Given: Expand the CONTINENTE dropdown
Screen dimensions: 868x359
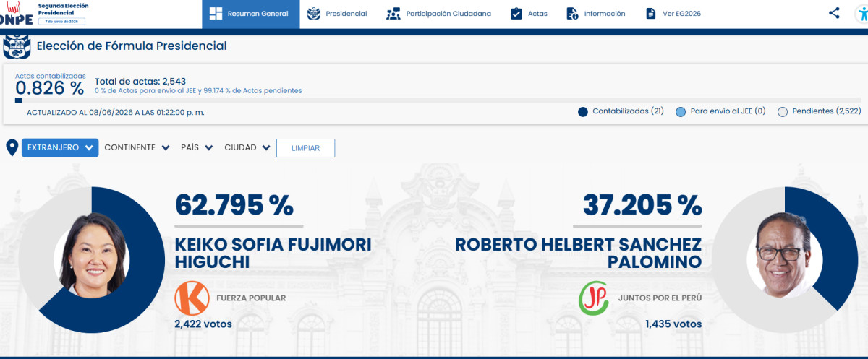Looking at the screenshot, I should pos(137,147).
